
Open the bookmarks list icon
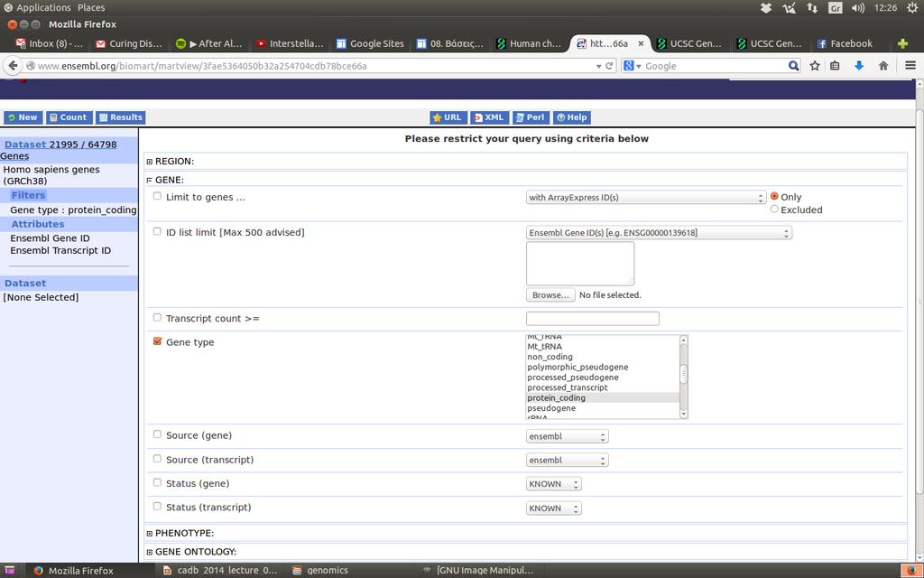tap(835, 66)
